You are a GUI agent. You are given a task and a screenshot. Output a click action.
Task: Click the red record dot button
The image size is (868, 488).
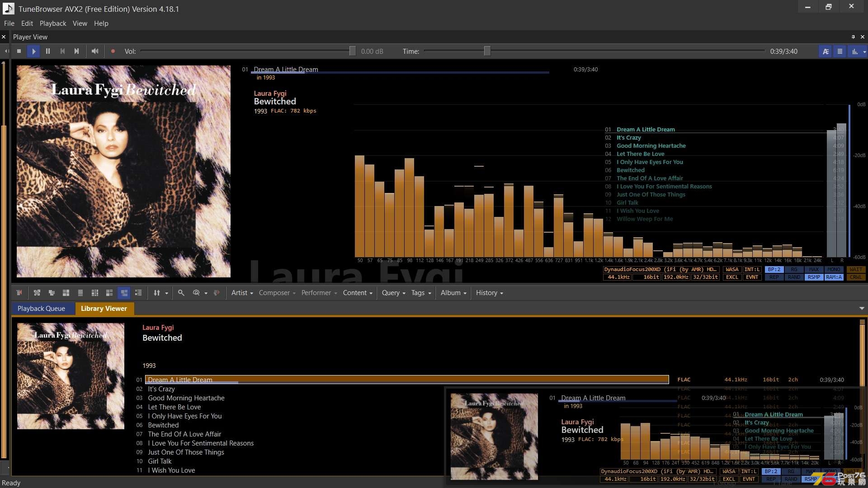[x=113, y=52]
